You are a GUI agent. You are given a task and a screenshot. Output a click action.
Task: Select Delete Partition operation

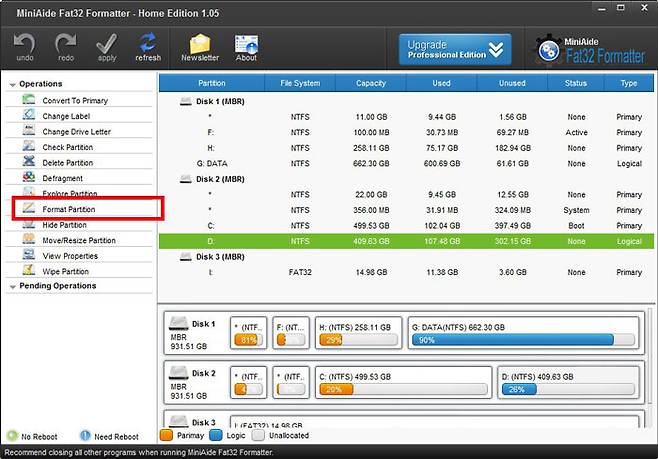pyautogui.click(x=67, y=163)
